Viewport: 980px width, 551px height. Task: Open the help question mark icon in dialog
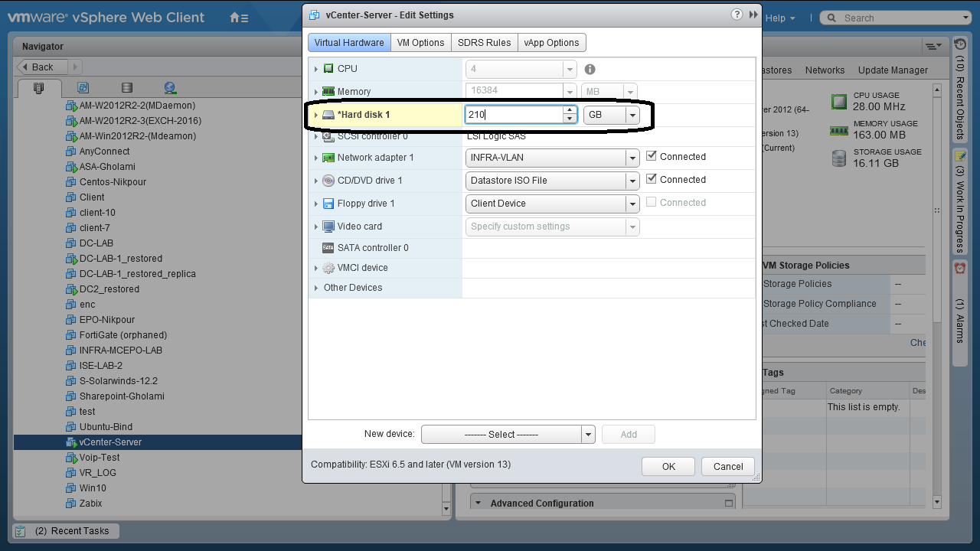click(737, 15)
